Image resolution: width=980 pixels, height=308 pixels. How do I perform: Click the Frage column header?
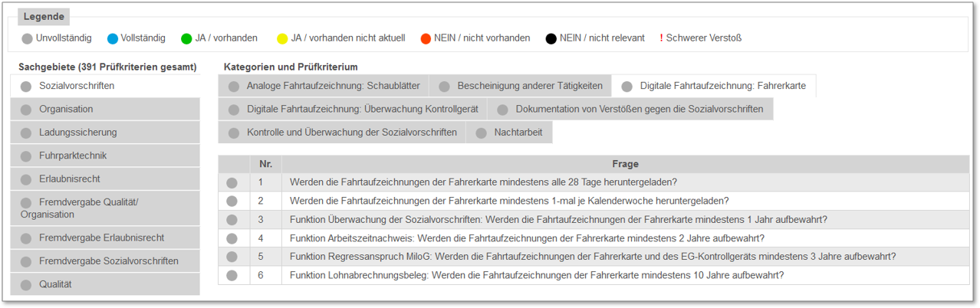625,164
